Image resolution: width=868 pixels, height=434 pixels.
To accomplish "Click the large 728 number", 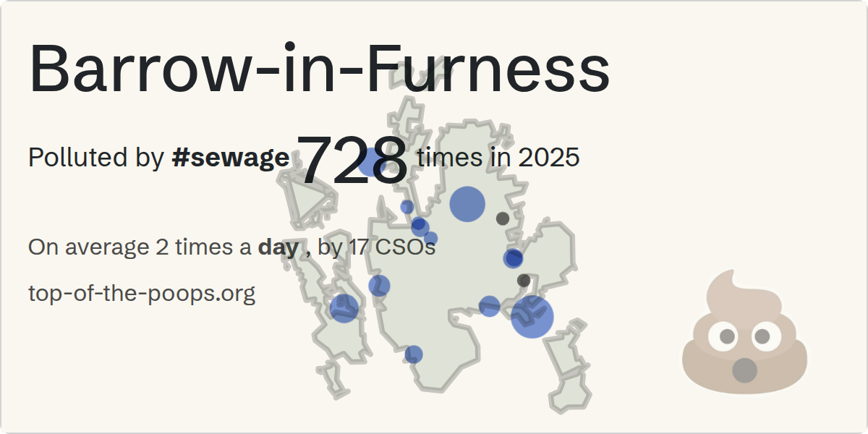I will pyautogui.click(x=353, y=160).
